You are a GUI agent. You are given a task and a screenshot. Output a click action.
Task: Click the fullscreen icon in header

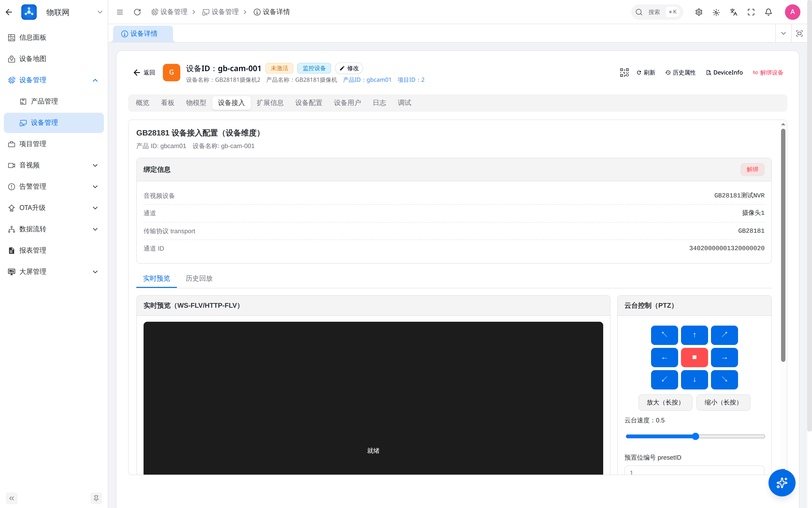[x=751, y=12]
